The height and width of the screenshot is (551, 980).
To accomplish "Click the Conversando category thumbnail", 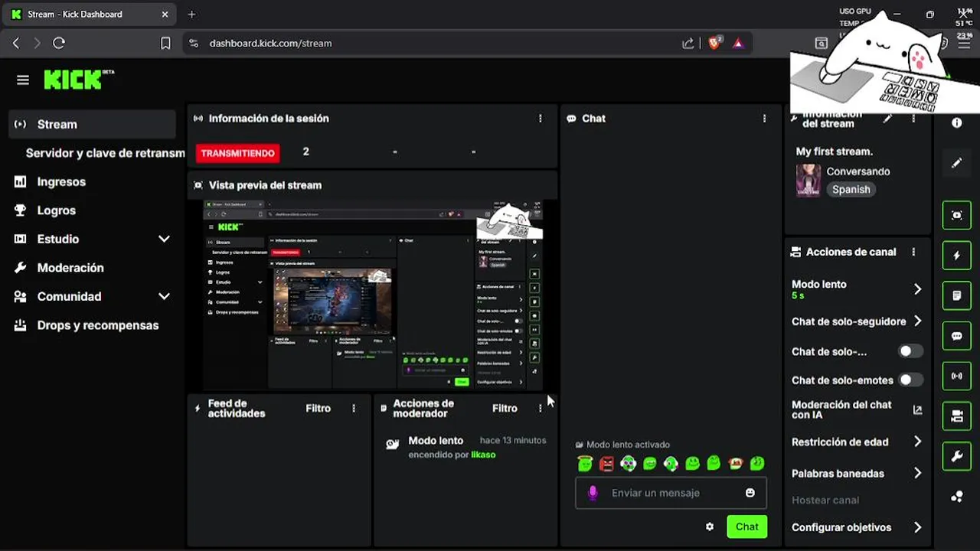I will coord(808,181).
